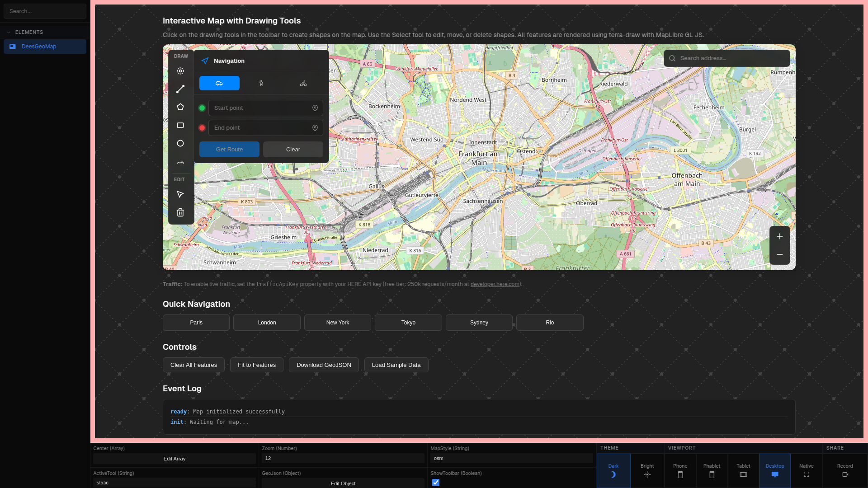Open the GeoJson Edit Object editor

[x=343, y=483]
